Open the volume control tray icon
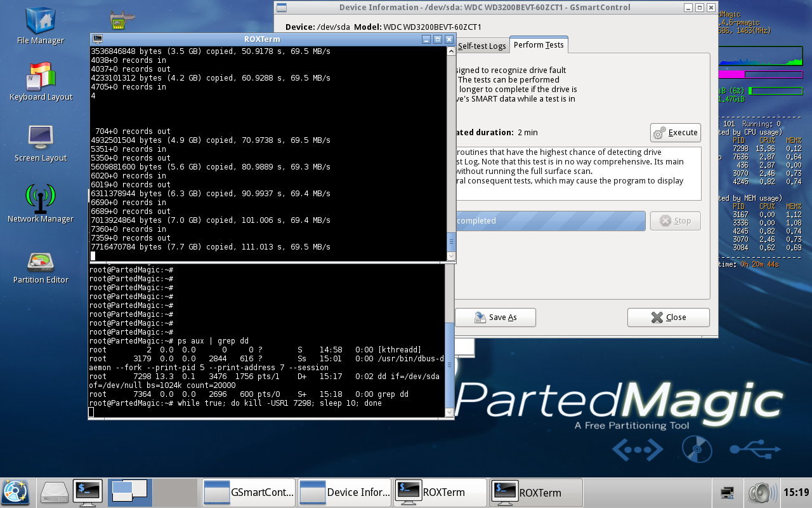This screenshot has height=508, width=812. [762, 492]
